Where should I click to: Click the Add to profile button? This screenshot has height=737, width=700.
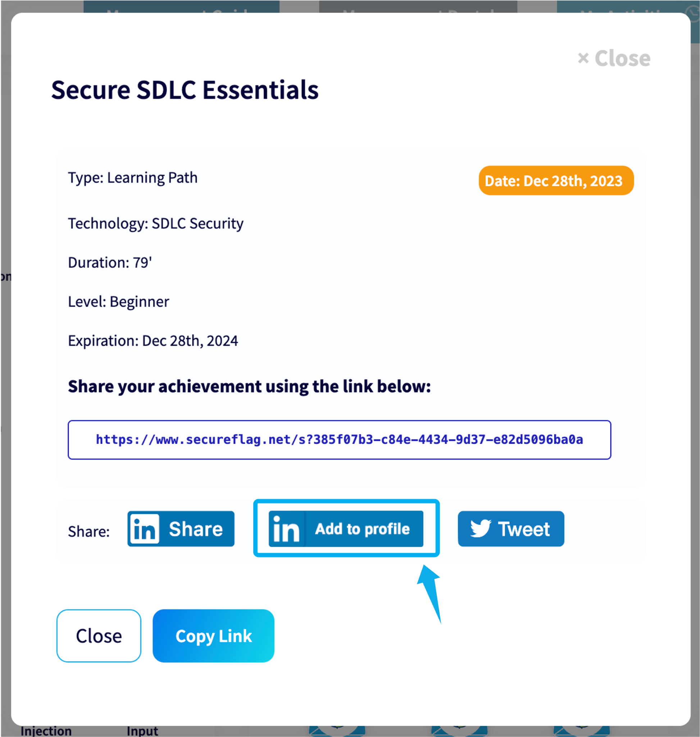point(346,529)
